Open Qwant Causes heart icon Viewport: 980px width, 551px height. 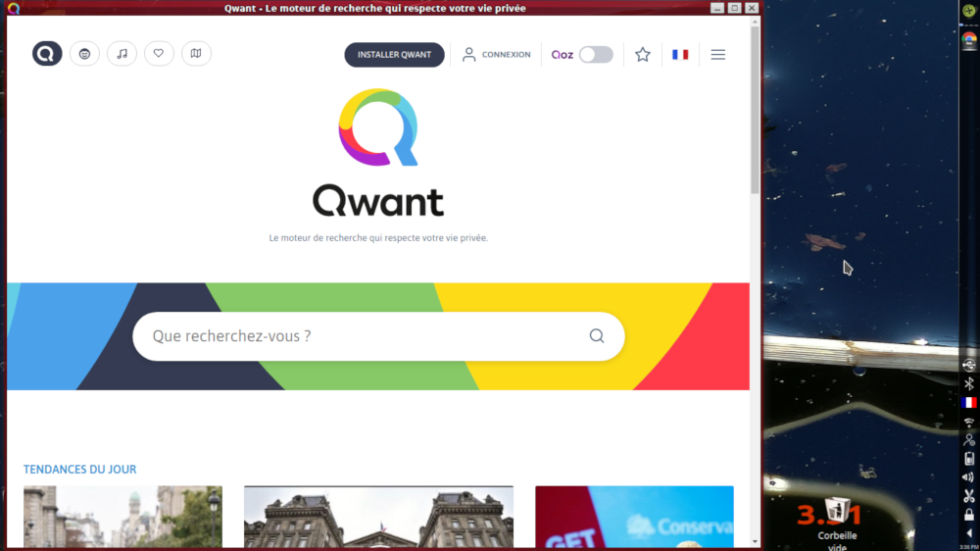[159, 54]
